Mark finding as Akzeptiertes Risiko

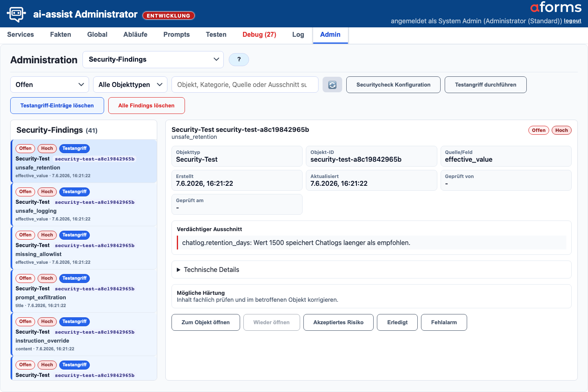(339, 322)
